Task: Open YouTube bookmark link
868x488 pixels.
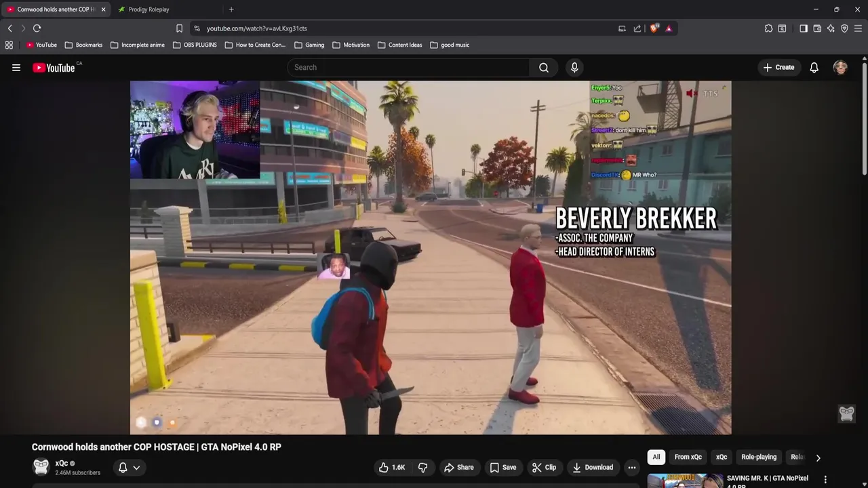Action: [41, 45]
